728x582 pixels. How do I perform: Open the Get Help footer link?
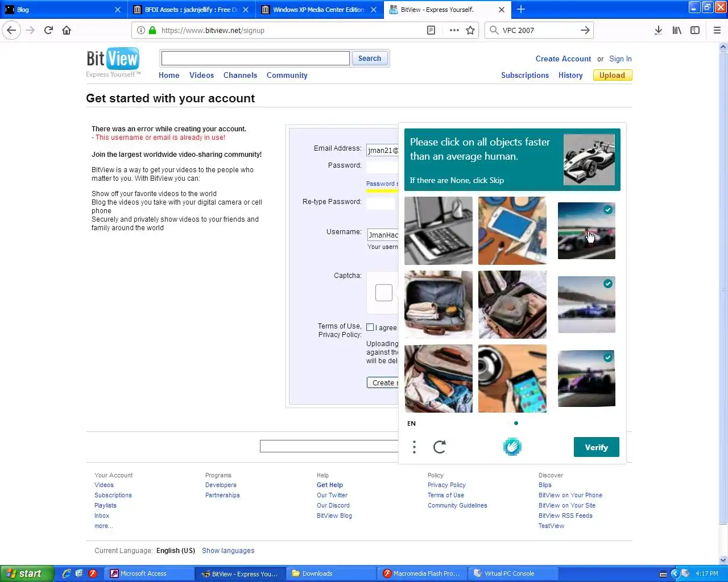pos(330,485)
